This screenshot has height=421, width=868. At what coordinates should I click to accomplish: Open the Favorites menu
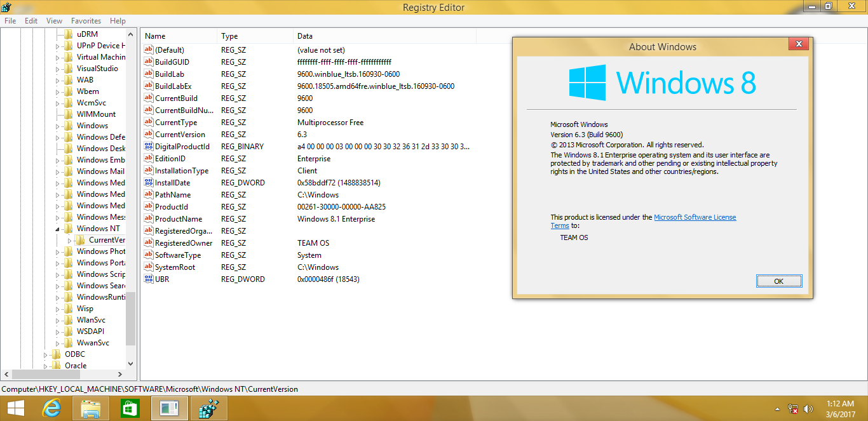click(x=86, y=21)
